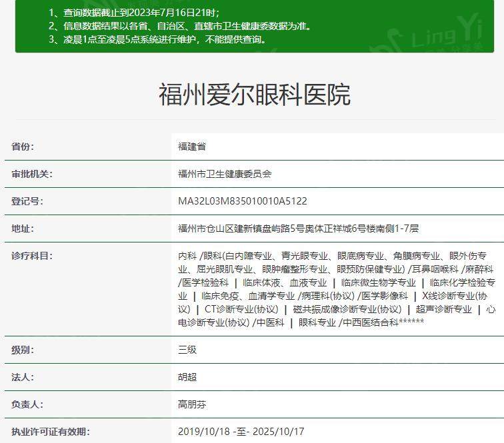Click the legal person name 胡超

187,377
